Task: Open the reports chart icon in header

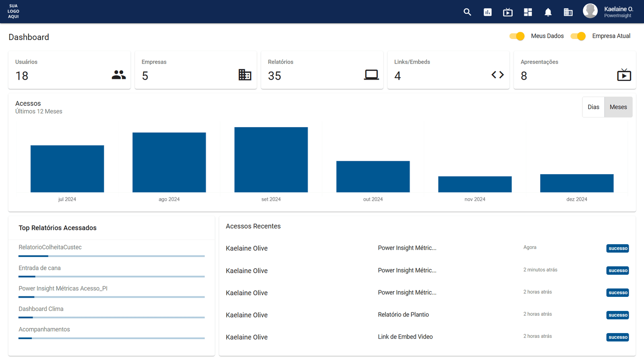Action: click(487, 12)
